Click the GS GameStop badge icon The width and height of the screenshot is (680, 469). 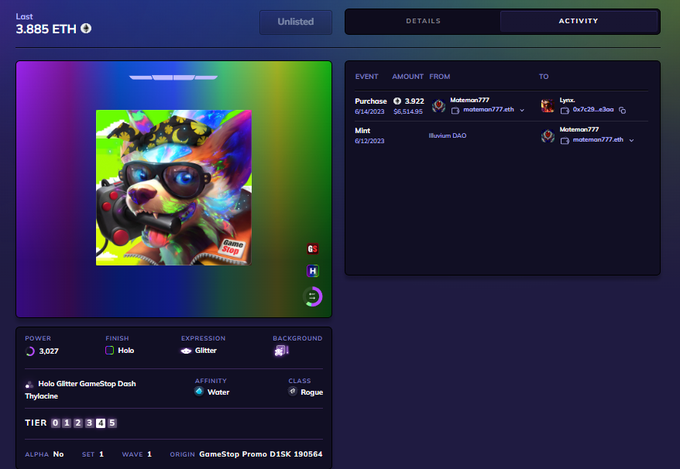(x=312, y=249)
